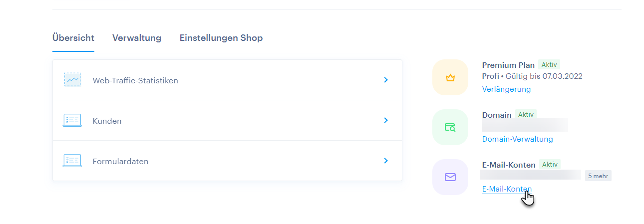
Task: Expand Web-Traffic-Statistiken with its chevron arrow
Action: [x=385, y=80]
